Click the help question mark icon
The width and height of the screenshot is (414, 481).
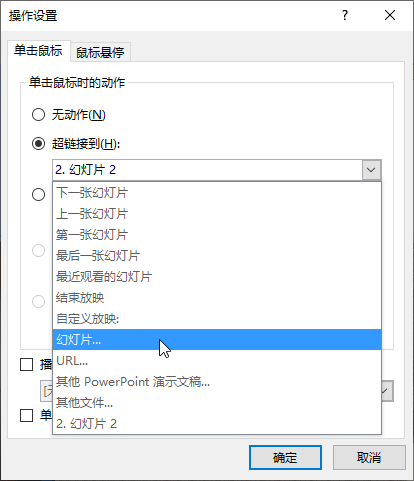(345, 15)
